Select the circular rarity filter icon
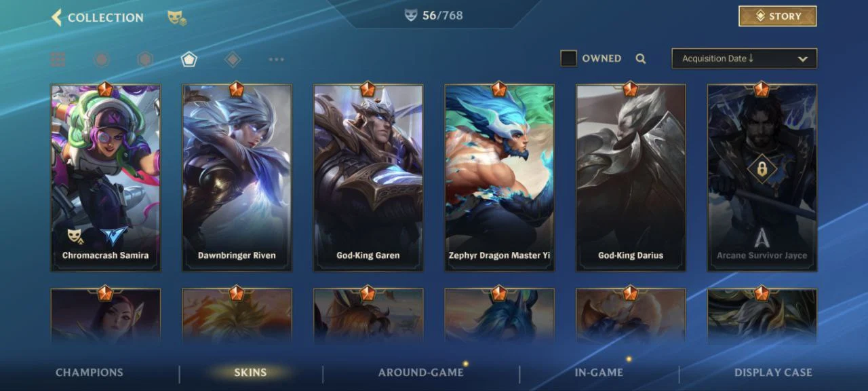This screenshot has height=391, width=868. pos(102,60)
